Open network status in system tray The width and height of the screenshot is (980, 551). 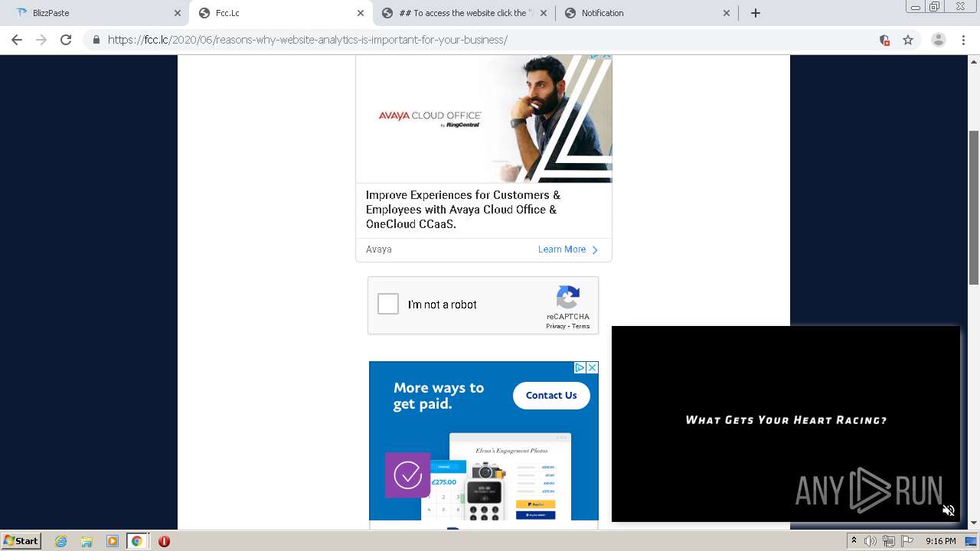pos(889,541)
